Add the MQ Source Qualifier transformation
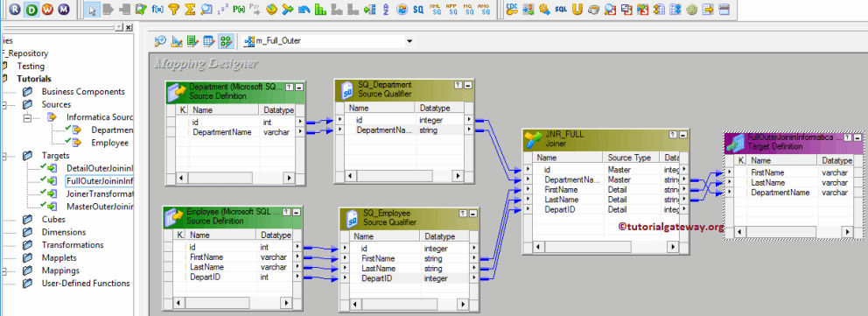 (x=468, y=10)
